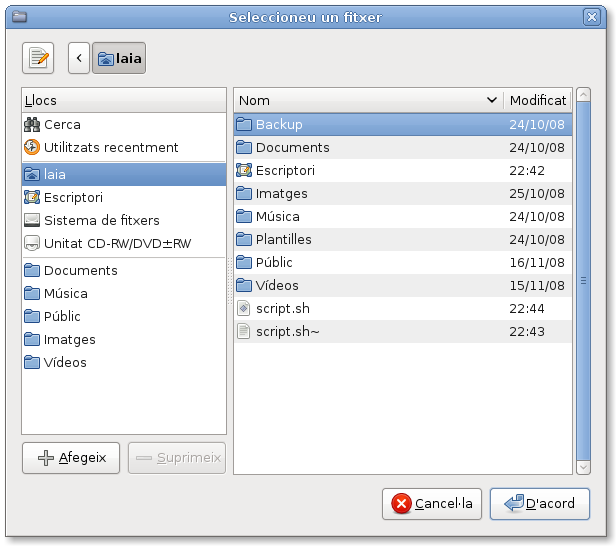
Task: Pick the Escriptori folder in file list
Action: tap(285, 171)
